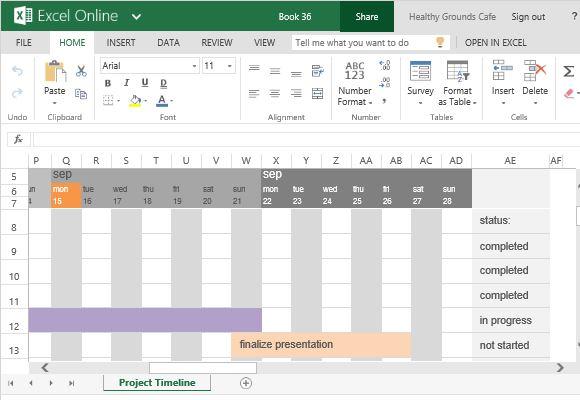The width and height of the screenshot is (580, 400).
Task: Click the Survey table icon
Action: click(420, 71)
